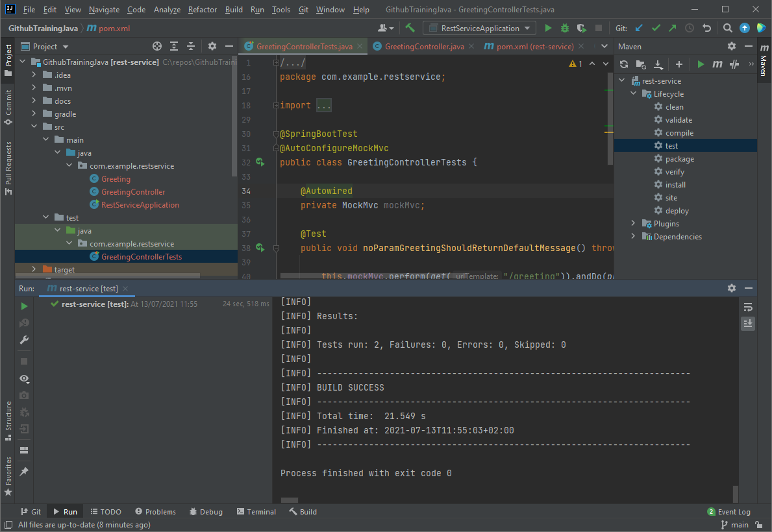This screenshot has height=532, width=772.
Task: Open the Refactor menu
Action: [x=203, y=10]
